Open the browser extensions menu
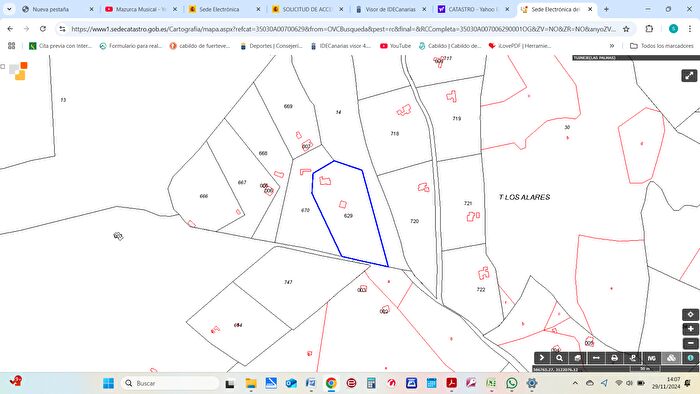Screen dimensions: 700x394 tap(649, 29)
